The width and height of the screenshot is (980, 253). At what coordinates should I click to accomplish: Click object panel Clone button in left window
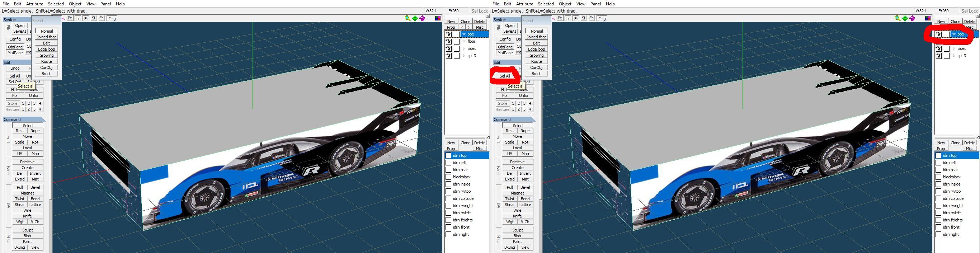tap(465, 22)
